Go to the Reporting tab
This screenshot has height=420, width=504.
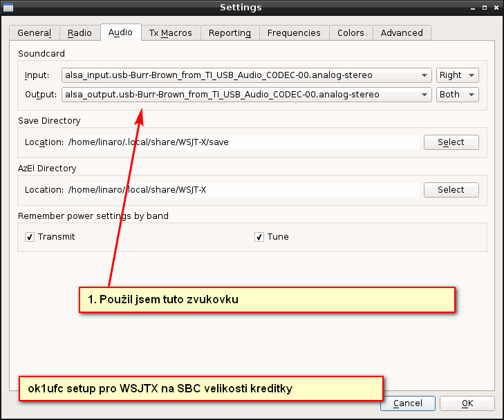[x=230, y=32]
